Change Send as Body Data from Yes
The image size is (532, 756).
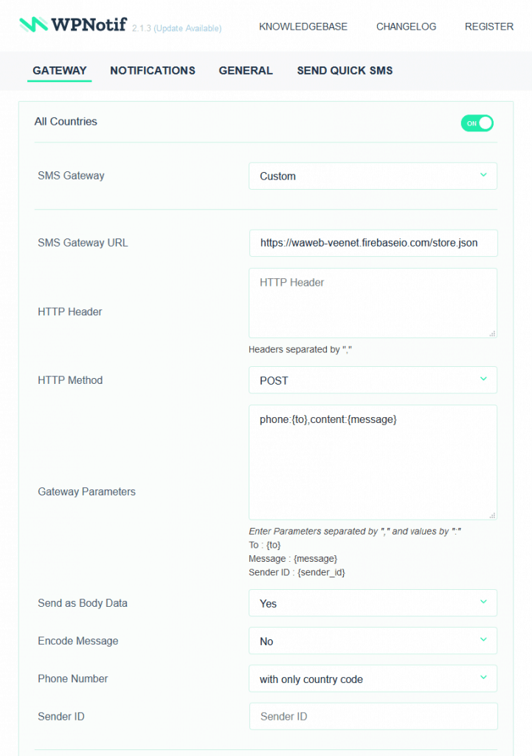pos(373,602)
